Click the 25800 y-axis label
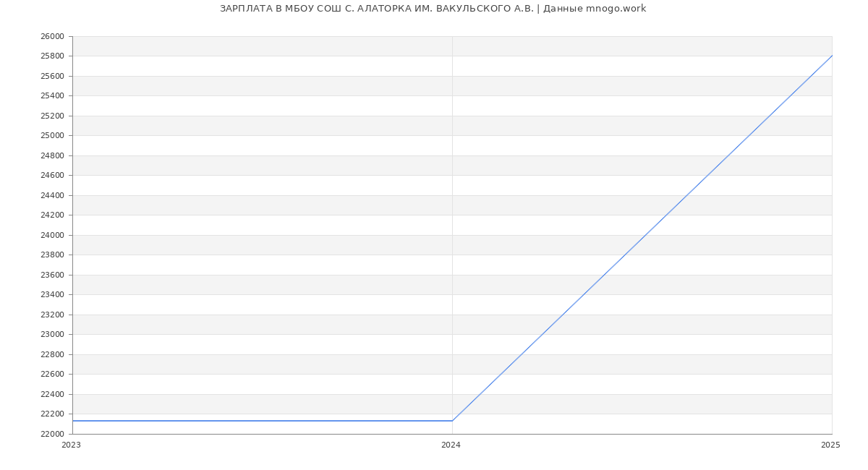 click(52, 56)
